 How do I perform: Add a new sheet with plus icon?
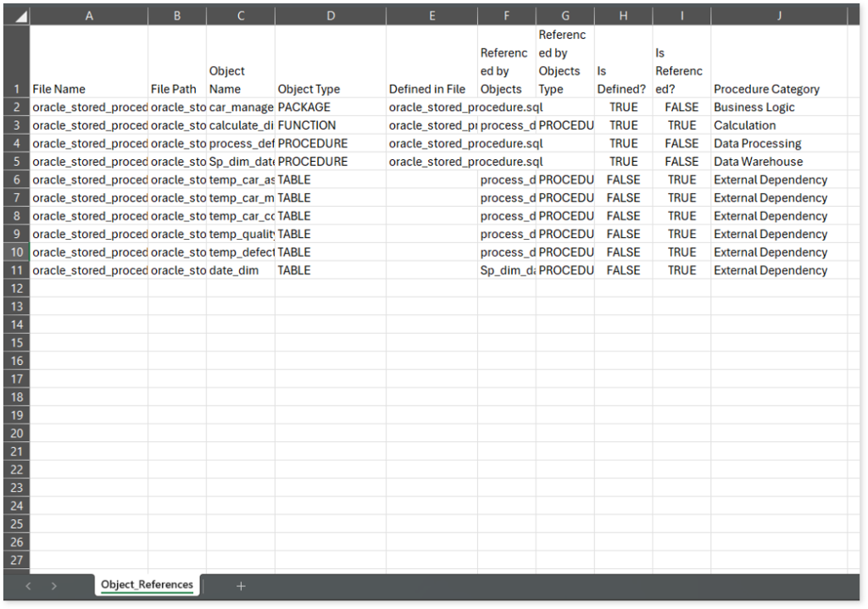coord(241,585)
